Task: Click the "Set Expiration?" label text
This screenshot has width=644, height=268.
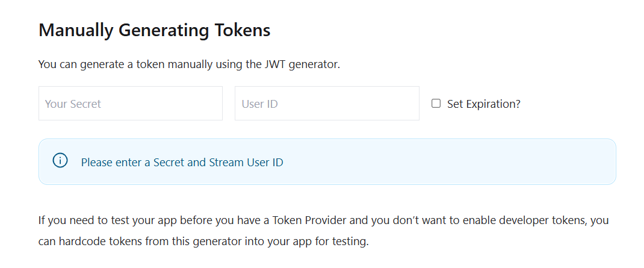Action: 483,104
